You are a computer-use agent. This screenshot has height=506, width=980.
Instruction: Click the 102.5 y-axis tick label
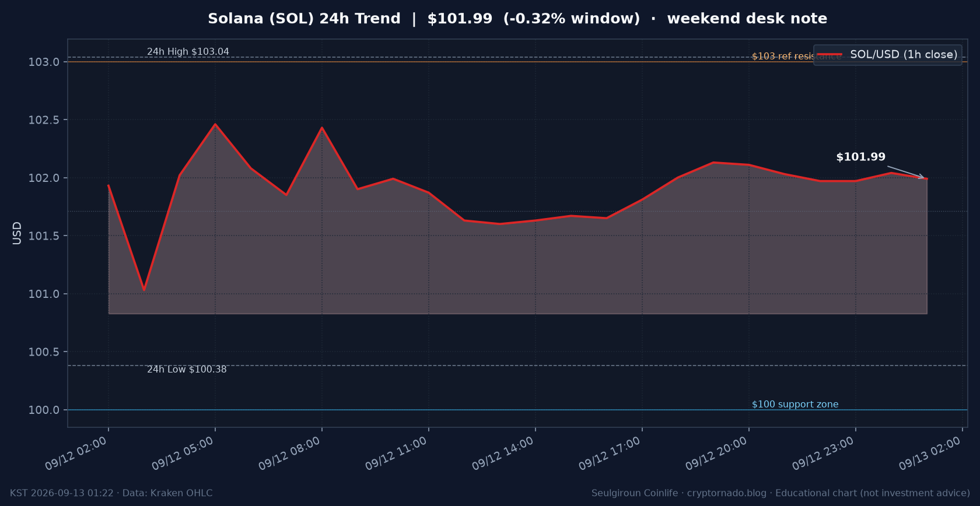tap(44, 120)
